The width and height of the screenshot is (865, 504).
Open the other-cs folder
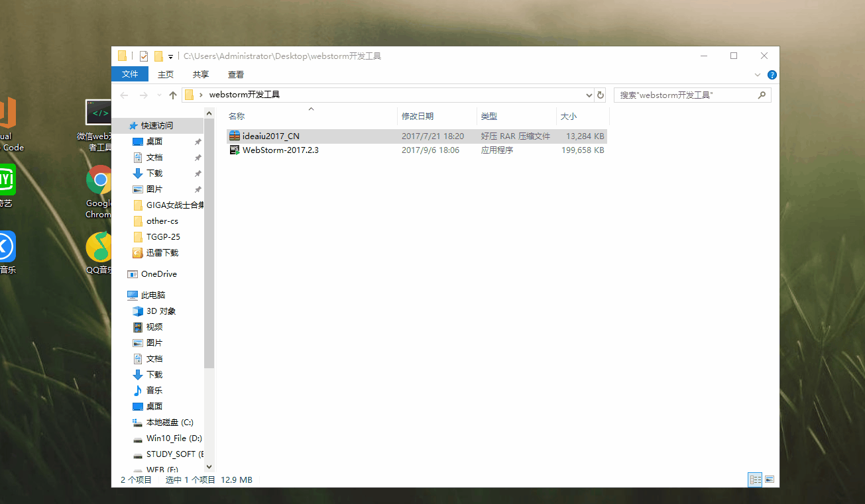pos(162,221)
